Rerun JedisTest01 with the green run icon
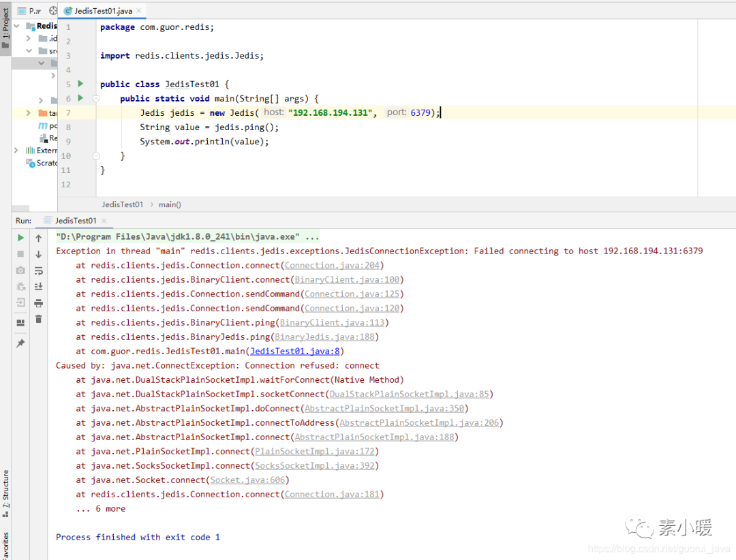The width and height of the screenshot is (736, 560). [20, 238]
